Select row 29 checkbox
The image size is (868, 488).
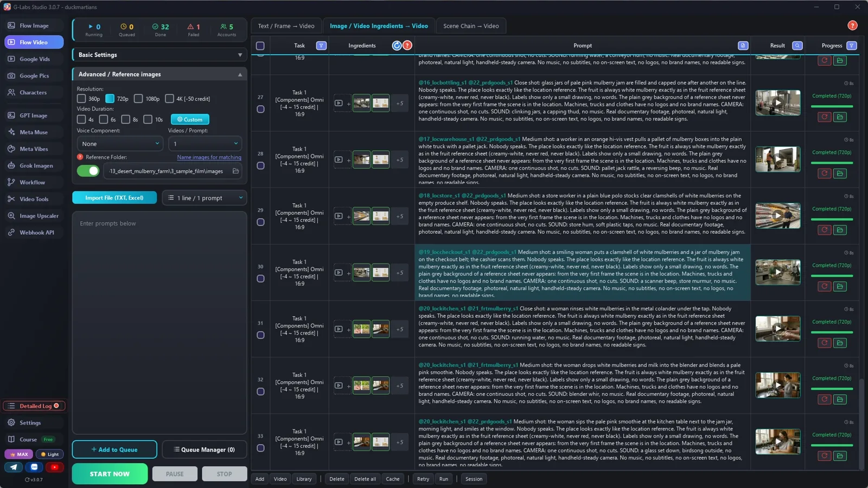260,222
